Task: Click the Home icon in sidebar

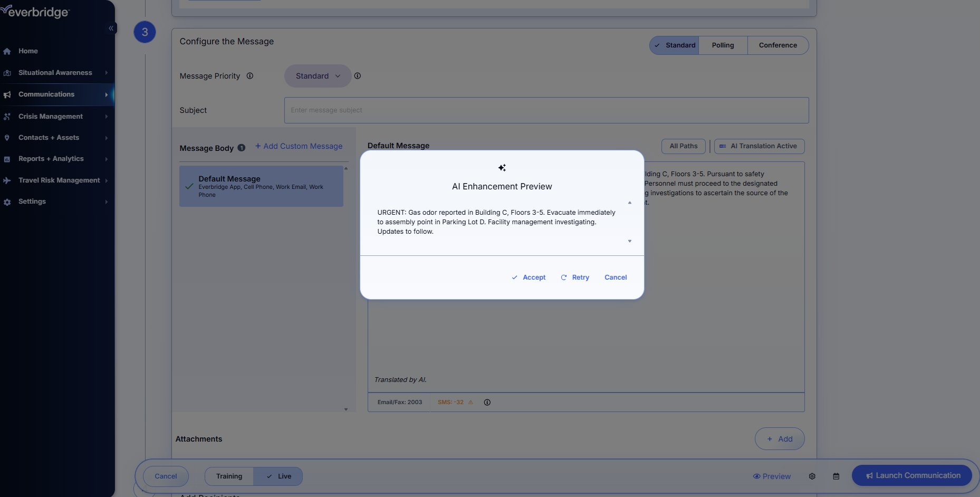Action: 7,51
